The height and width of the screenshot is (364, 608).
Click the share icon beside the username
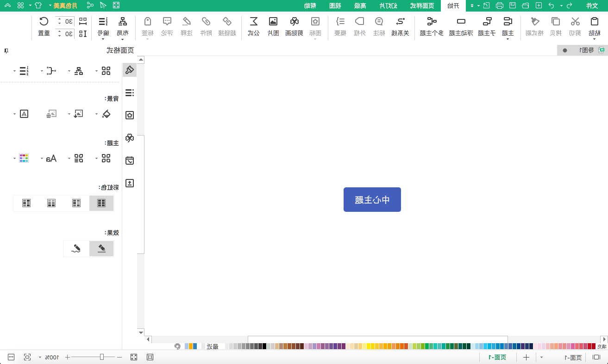(90, 6)
